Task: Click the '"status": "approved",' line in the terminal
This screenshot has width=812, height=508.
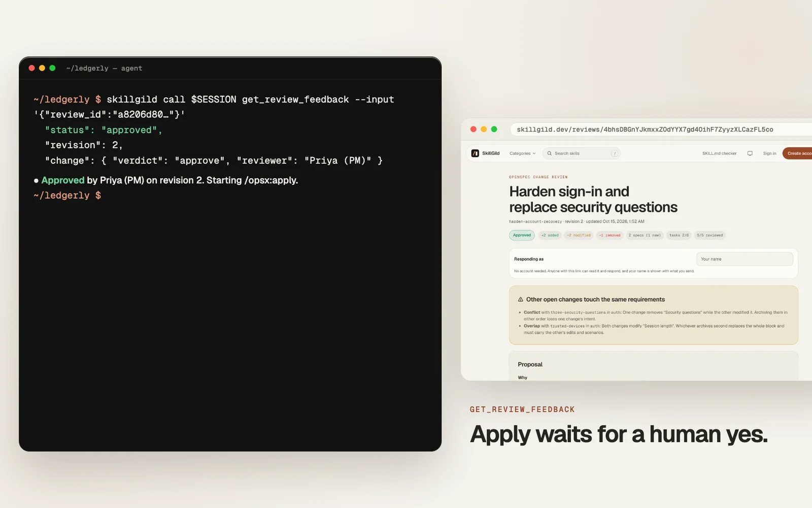Action: tap(104, 130)
